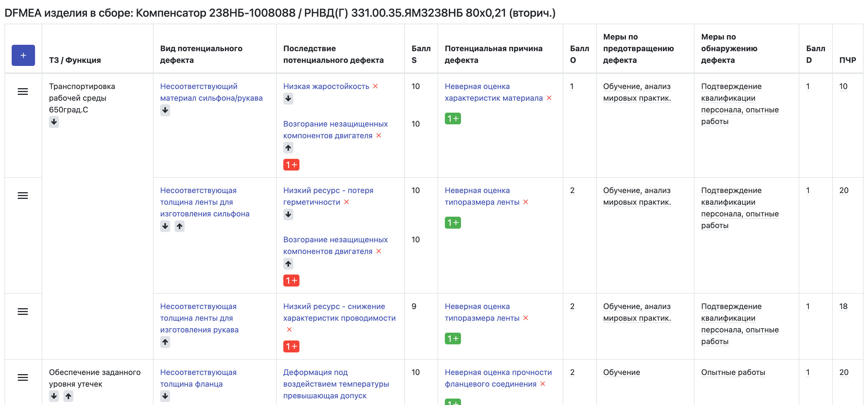This screenshot has height=405, width=868.
Task: Add consequence via red 1+ in рукава row
Action: 291,346
